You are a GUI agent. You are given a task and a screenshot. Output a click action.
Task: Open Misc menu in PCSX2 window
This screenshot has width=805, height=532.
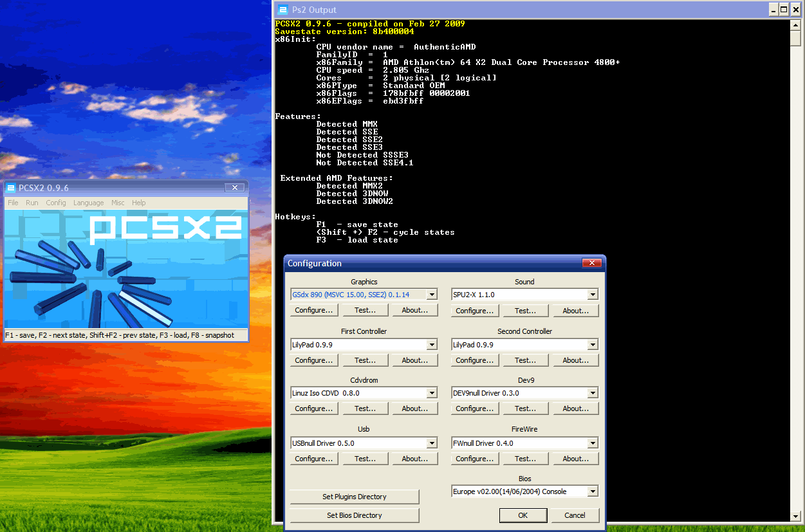point(118,203)
